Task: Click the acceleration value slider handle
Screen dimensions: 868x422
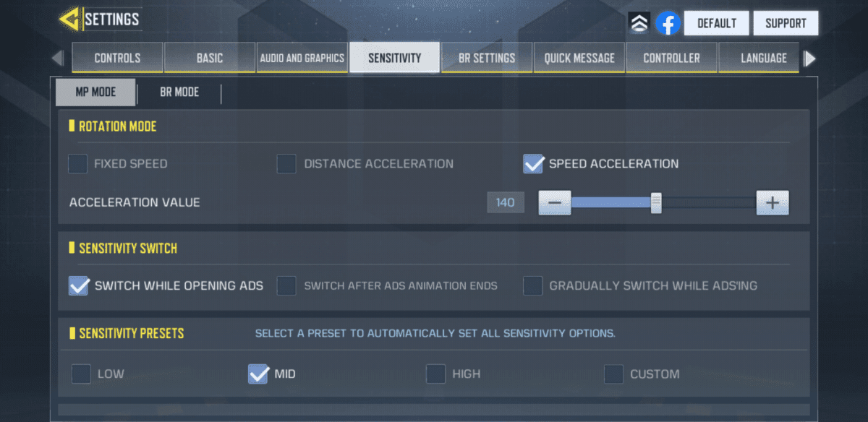Action: tap(656, 203)
